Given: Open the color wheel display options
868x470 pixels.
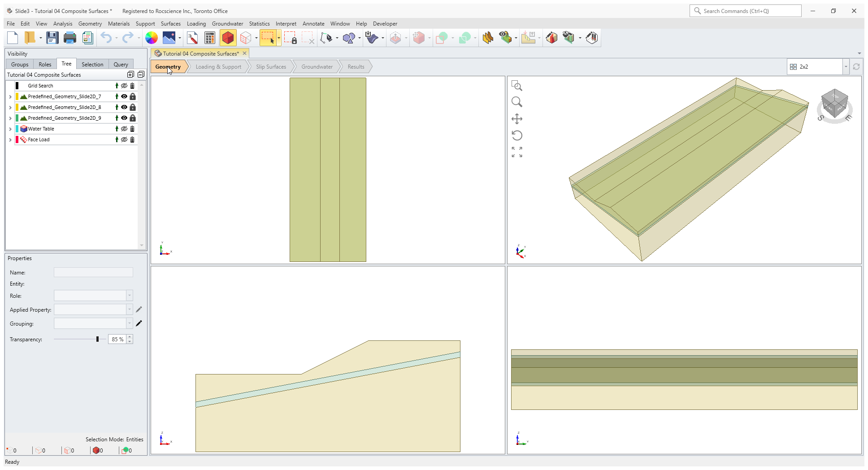Looking at the screenshot, I should coord(152,38).
